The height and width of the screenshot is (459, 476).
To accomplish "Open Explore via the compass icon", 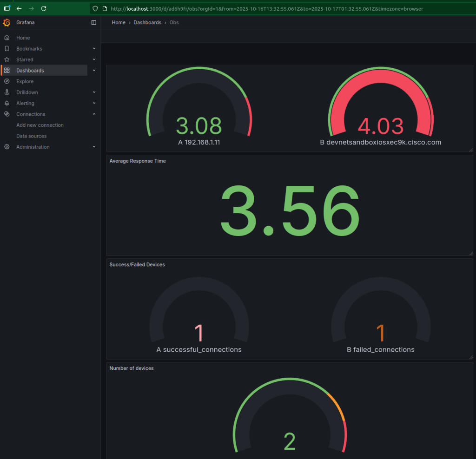I will coord(7,81).
